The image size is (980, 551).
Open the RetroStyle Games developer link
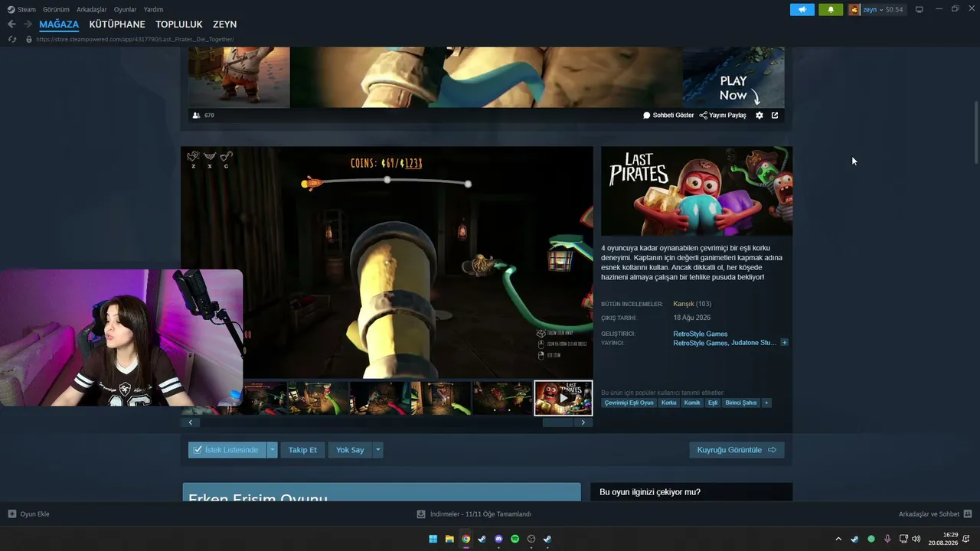point(701,334)
